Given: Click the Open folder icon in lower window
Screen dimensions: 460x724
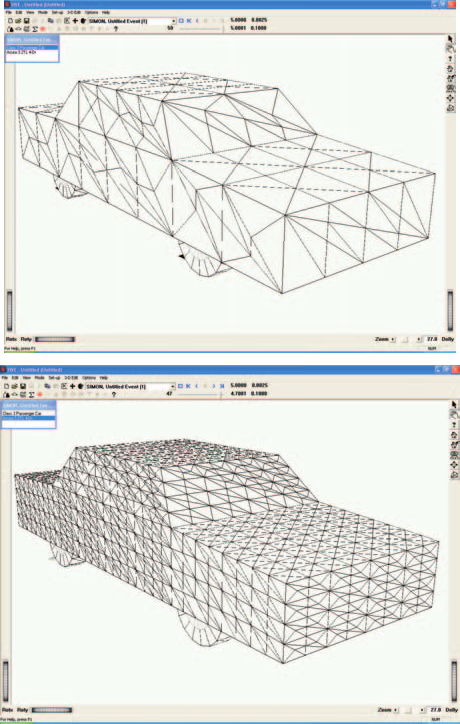Looking at the screenshot, I should pyautogui.click(x=15, y=386).
